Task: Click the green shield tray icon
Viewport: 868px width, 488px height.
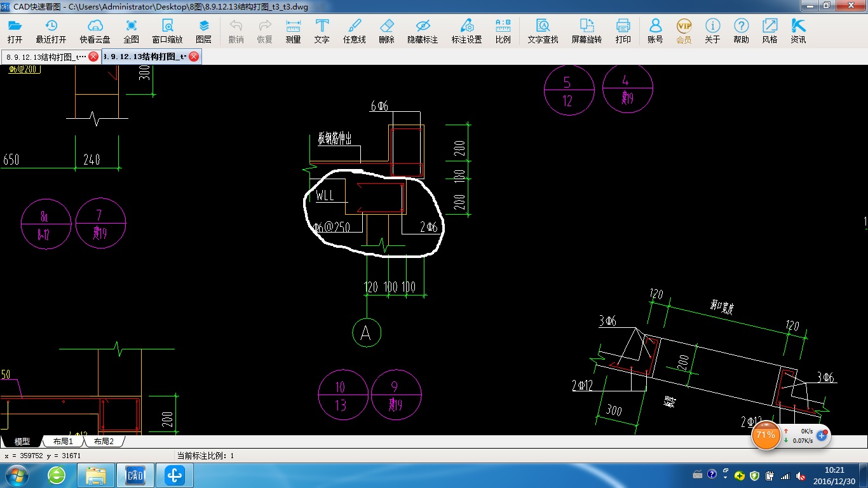Action: (754, 475)
